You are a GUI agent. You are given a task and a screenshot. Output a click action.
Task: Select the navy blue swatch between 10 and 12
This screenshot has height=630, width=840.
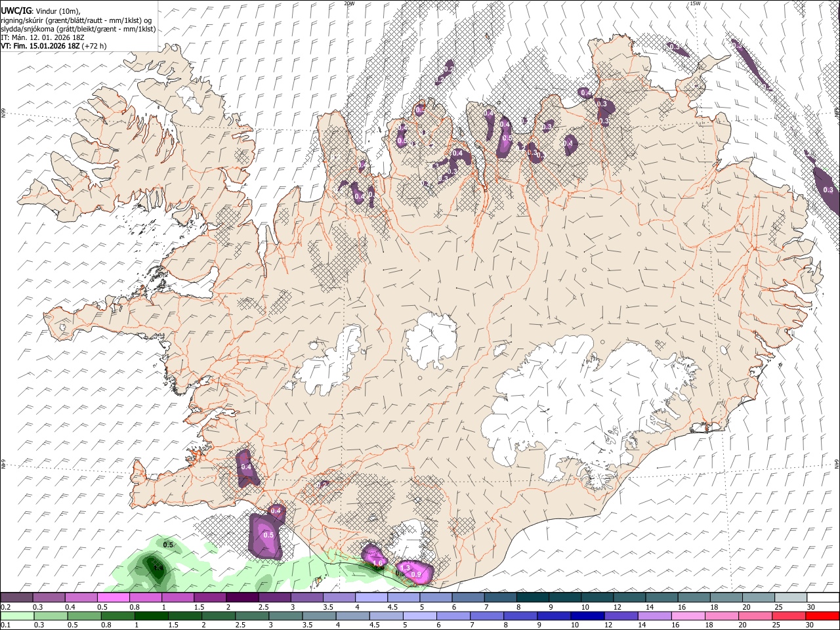pos(586,616)
